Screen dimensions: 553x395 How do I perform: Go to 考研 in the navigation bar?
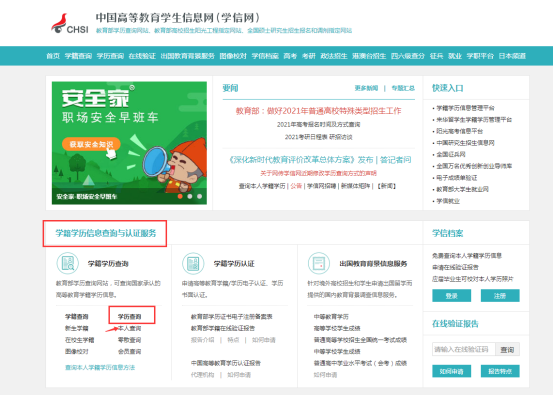point(309,56)
